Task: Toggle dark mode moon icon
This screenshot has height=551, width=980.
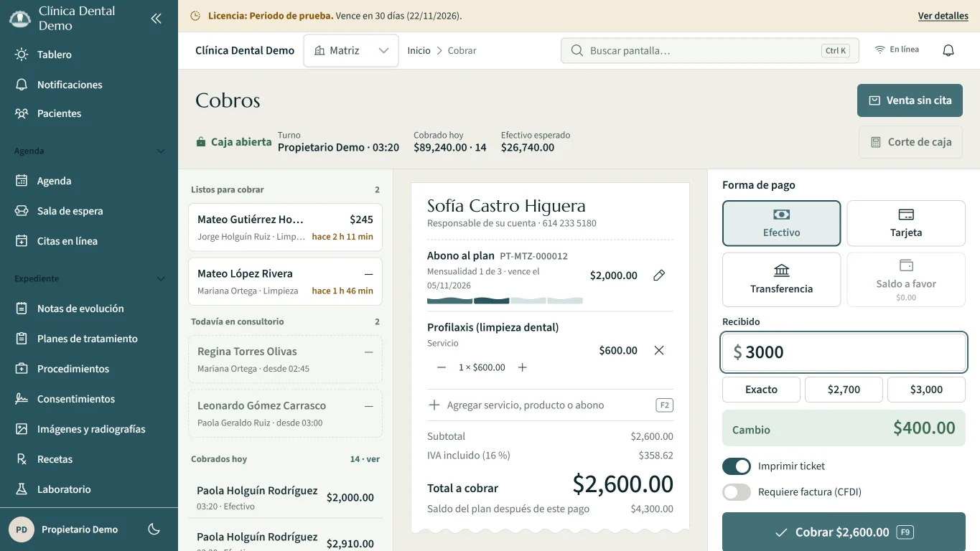Action: click(x=154, y=529)
